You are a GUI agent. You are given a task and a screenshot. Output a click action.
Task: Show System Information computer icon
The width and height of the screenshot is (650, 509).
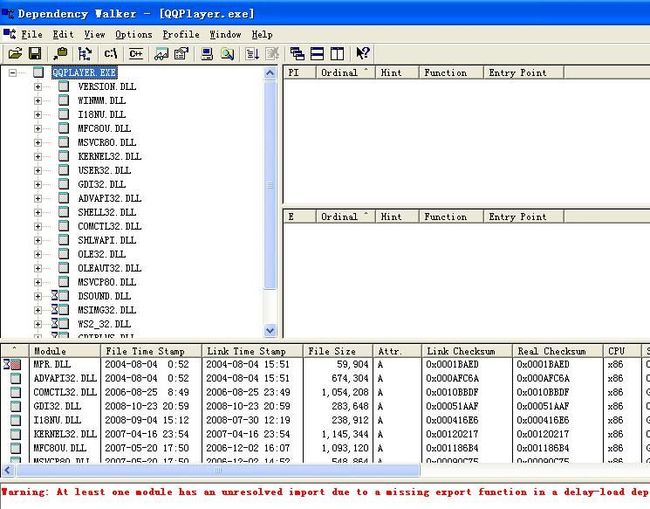click(207, 53)
